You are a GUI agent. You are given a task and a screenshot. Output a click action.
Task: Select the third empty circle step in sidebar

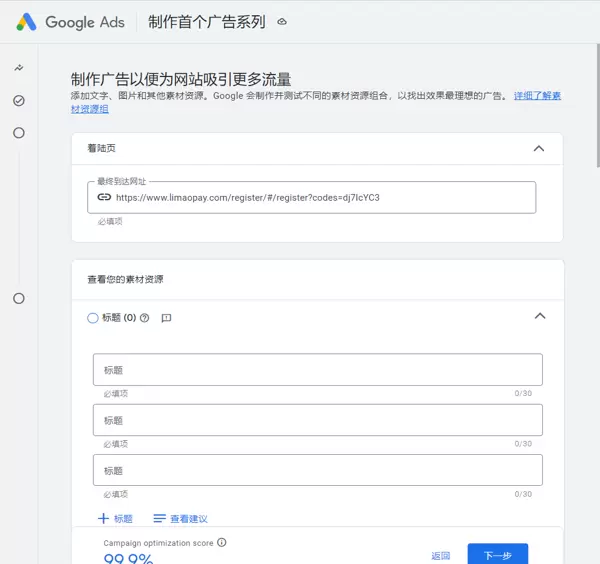click(x=18, y=133)
